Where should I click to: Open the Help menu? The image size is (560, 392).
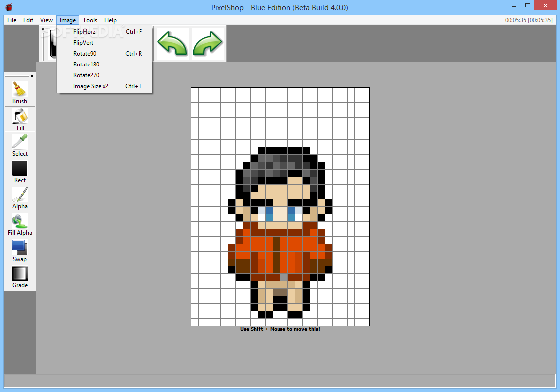110,20
